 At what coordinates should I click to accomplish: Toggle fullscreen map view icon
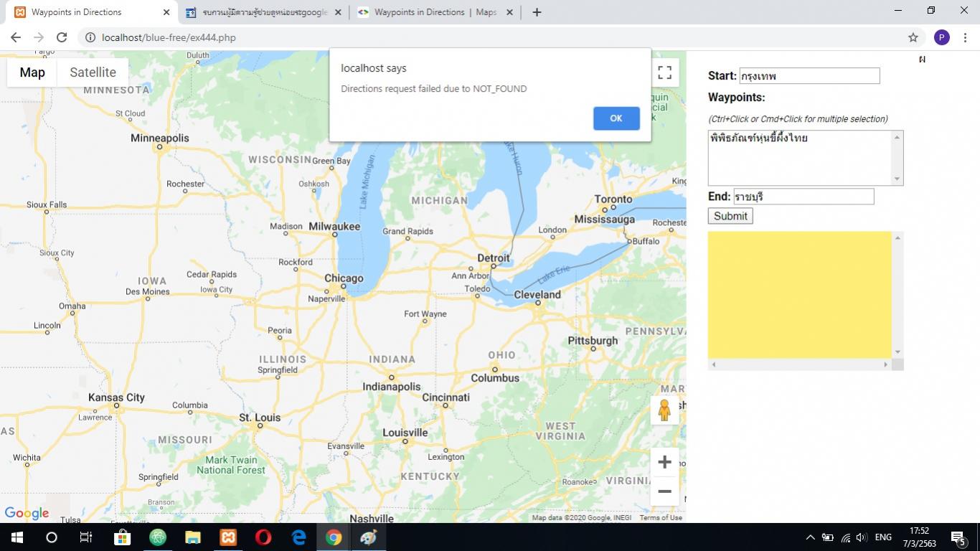pyautogui.click(x=664, y=72)
